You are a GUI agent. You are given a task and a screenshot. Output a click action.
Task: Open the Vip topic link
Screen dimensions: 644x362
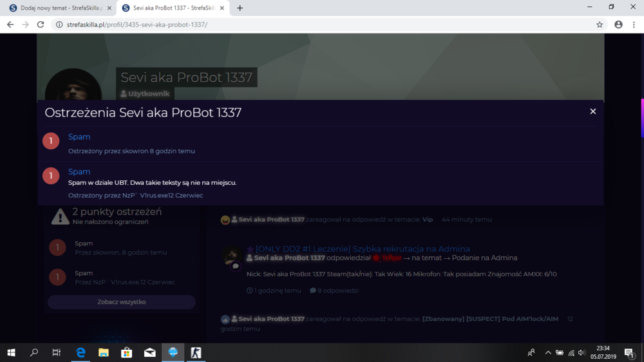(428, 220)
